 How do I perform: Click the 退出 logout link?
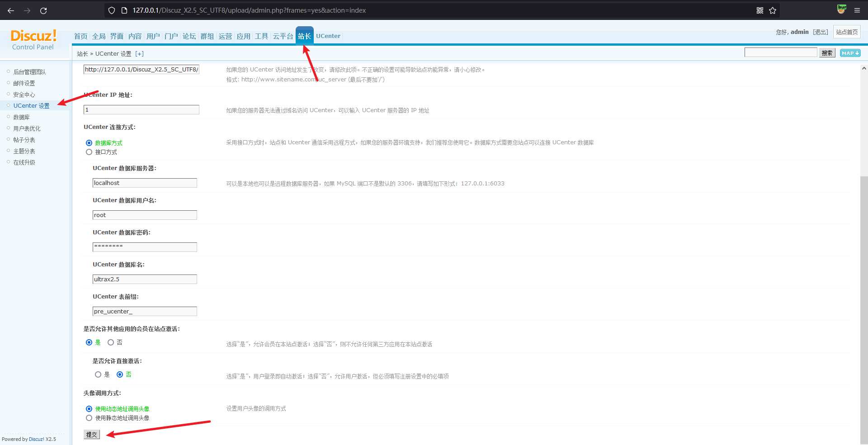821,32
